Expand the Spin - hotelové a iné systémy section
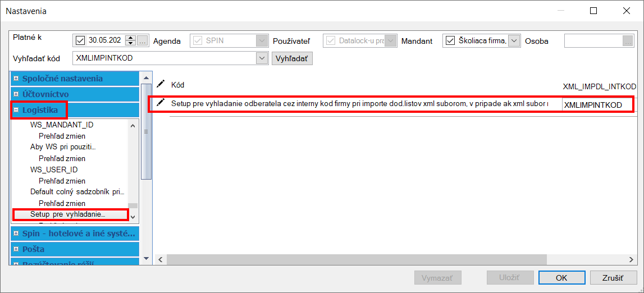This screenshot has width=644, height=293. click(x=16, y=233)
